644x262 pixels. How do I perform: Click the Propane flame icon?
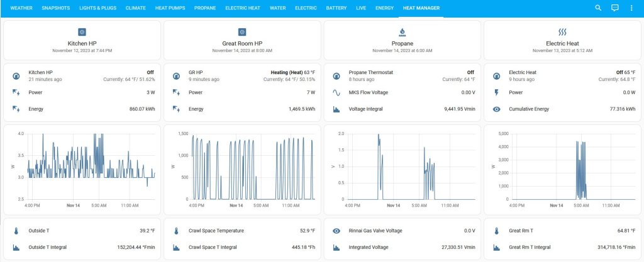402,31
